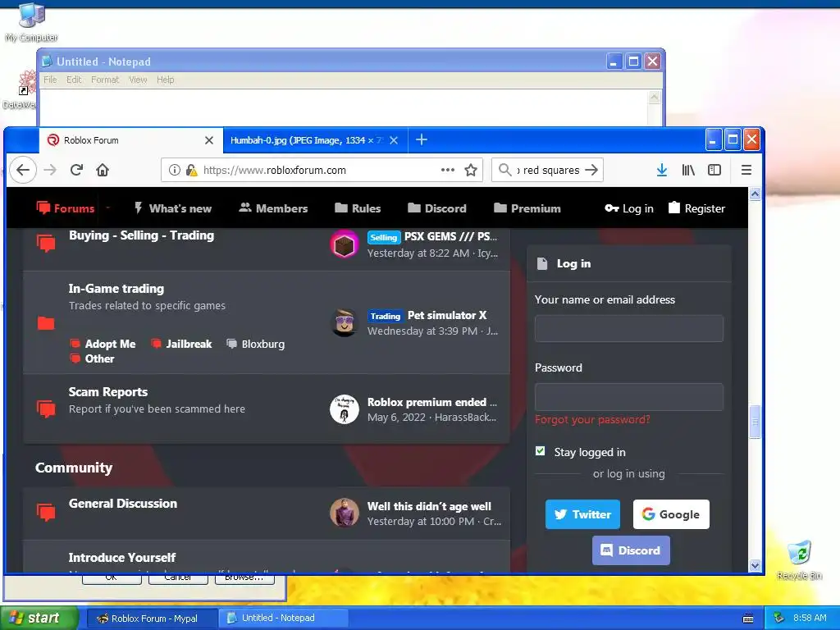The image size is (840, 630).
Task: Click avatar beside Well this didn't age well
Action: 344,513
